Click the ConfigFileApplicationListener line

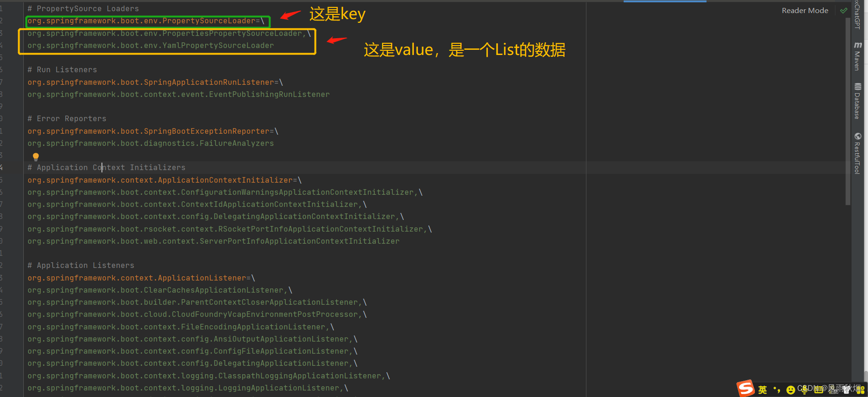192,351
